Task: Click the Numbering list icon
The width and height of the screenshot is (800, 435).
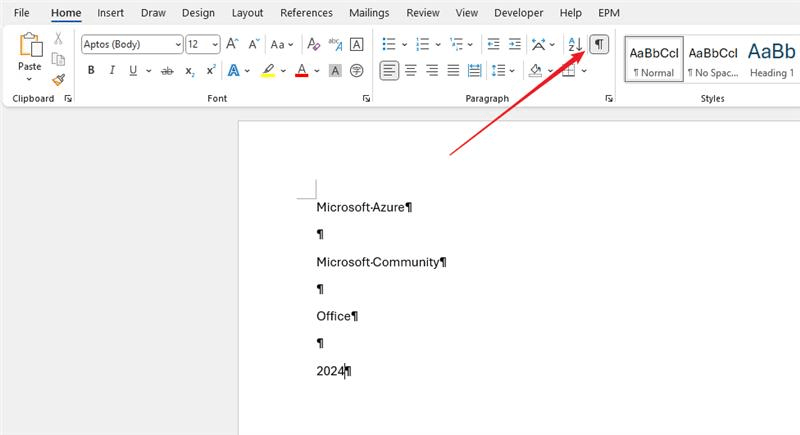Action: point(422,44)
